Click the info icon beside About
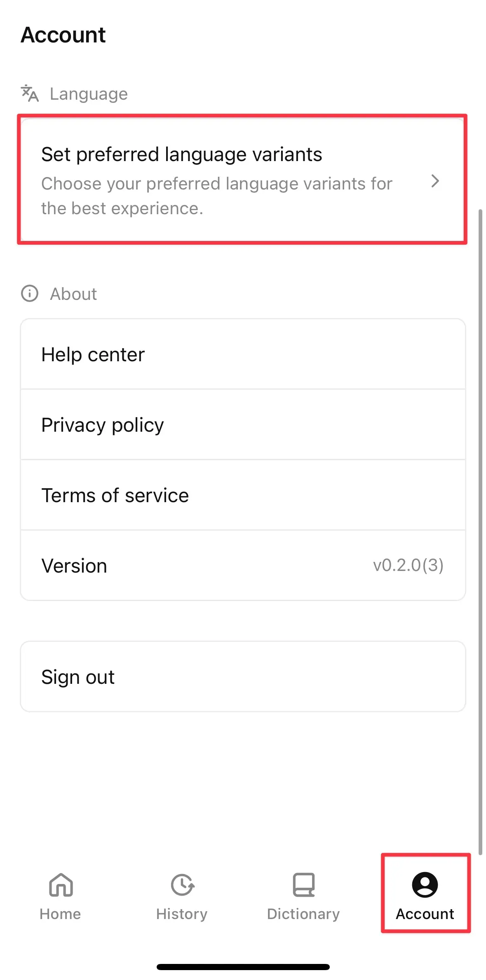The width and height of the screenshot is (486, 980). [x=30, y=294]
